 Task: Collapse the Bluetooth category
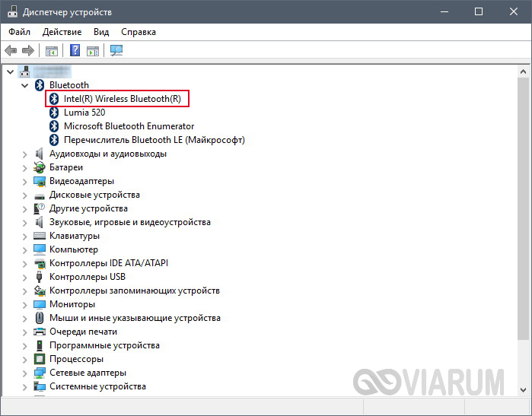click(25, 85)
